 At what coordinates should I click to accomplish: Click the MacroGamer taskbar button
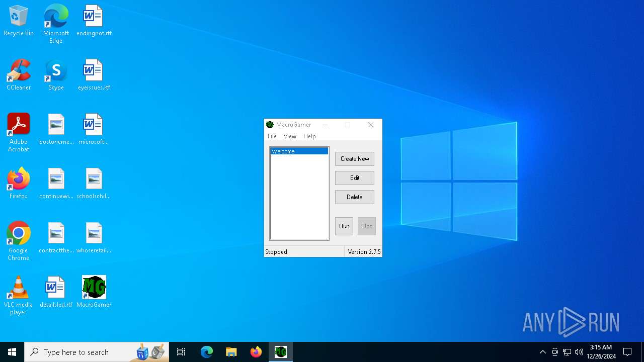coord(281,352)
